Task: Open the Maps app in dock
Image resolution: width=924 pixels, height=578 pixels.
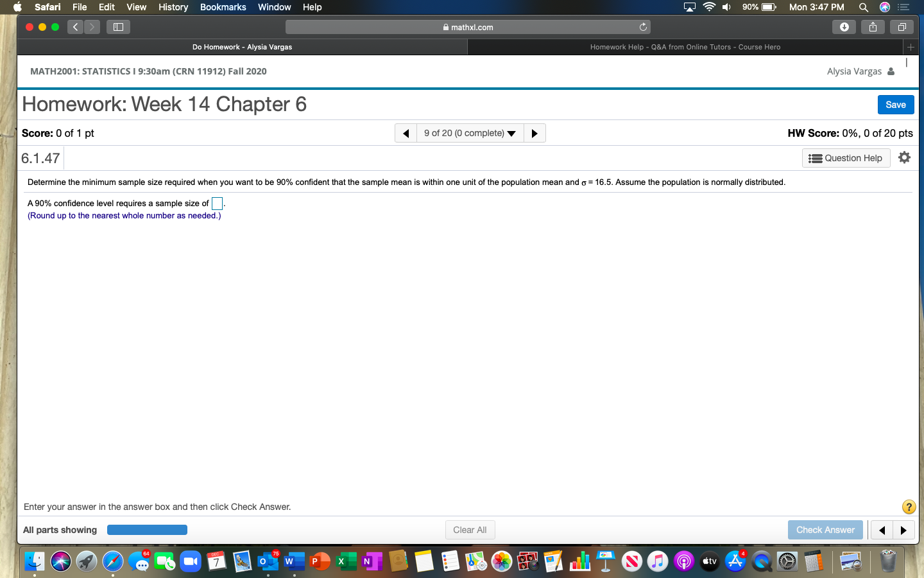Action: tap(475, 561)
